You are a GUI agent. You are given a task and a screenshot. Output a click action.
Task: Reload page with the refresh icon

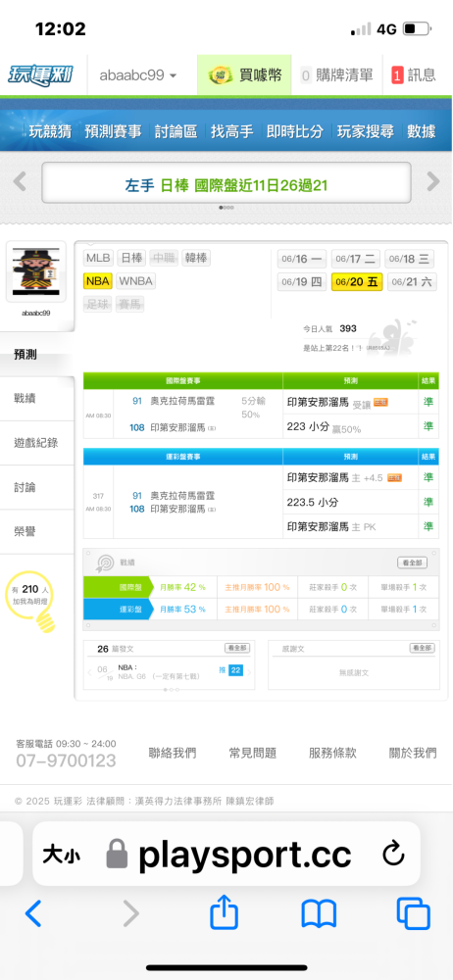(x=393, y=855)
